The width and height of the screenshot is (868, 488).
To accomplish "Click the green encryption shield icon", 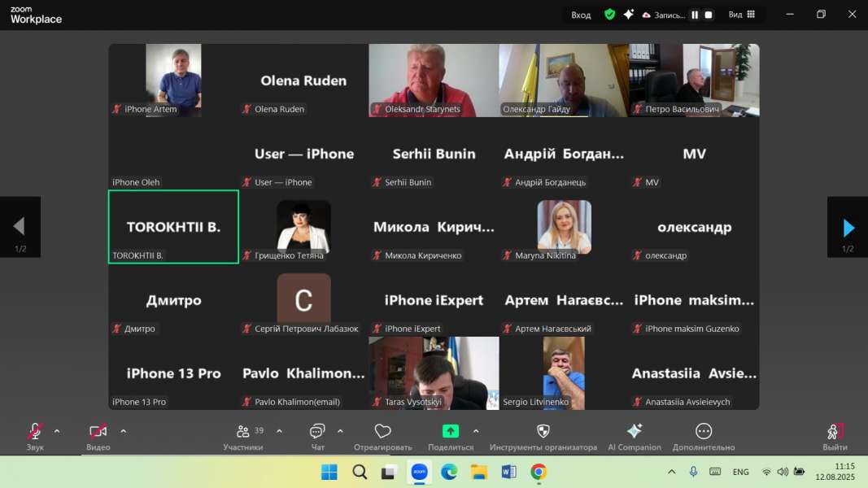I will pos(609,15).
